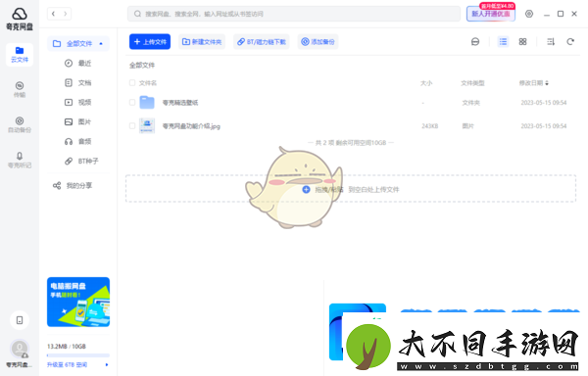Screen dimensions: 588x376
Task: Click the 新人开通优惠 promo button
Action: tap(491, 14)
